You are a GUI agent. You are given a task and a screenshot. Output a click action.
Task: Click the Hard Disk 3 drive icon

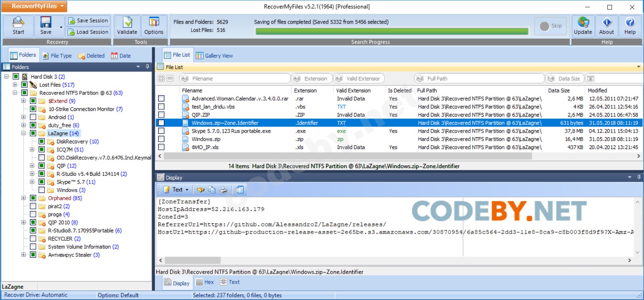pyautogui.click(x=25, y=77)
